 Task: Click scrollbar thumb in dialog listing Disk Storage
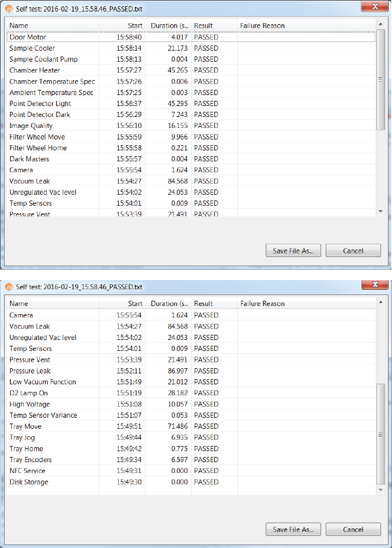click(x=380, y=434)
